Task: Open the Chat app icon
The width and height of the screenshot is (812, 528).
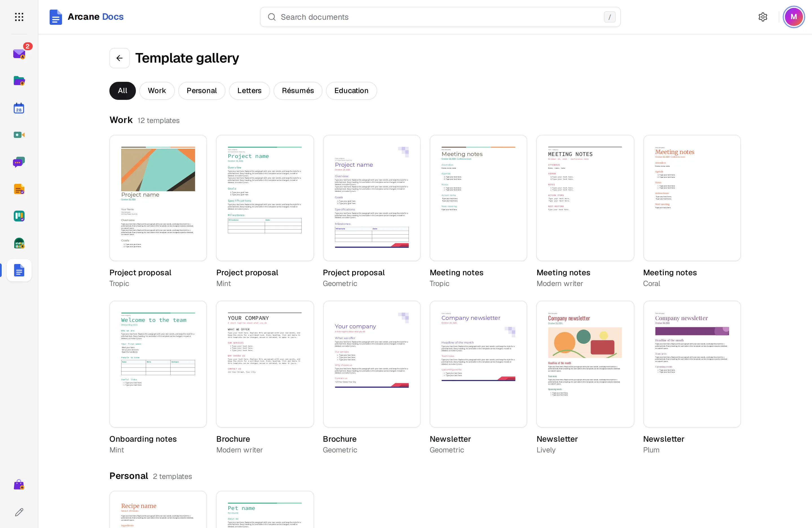Action: coord(19,162)
